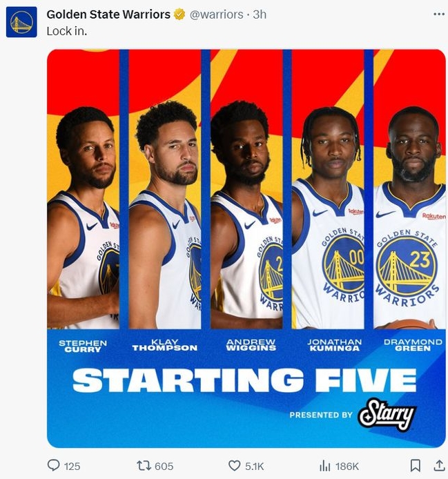The image size is (448, 479).
Task: Click Draymond Green's photo panel
Action: [409, 207]
